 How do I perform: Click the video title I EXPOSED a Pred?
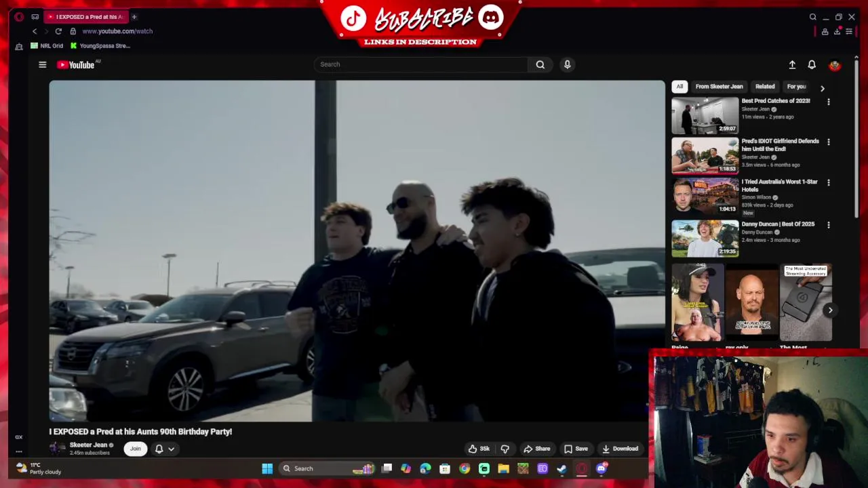click(140, 432)
